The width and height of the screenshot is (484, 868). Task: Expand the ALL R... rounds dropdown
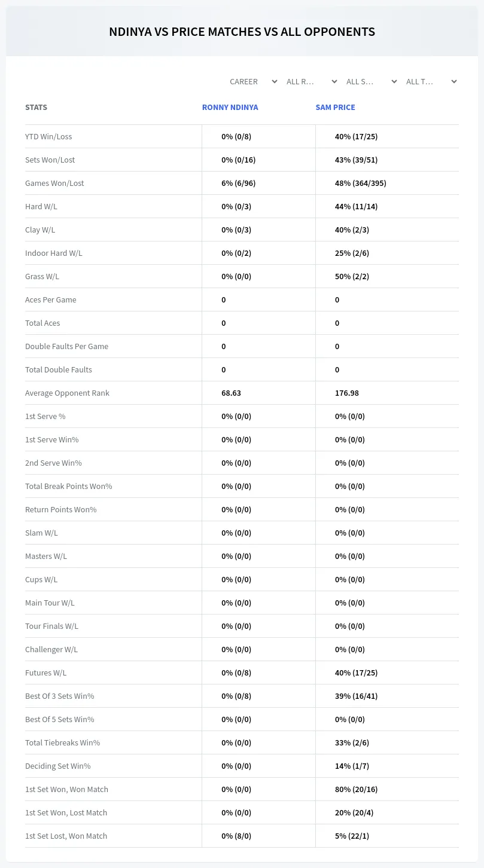[x=312, y=81]
